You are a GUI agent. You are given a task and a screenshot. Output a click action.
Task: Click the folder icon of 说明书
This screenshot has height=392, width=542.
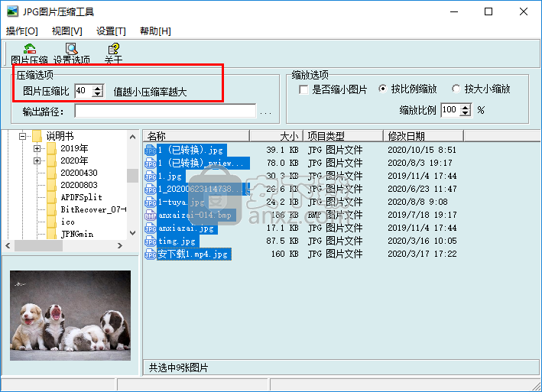click(37, 136)
